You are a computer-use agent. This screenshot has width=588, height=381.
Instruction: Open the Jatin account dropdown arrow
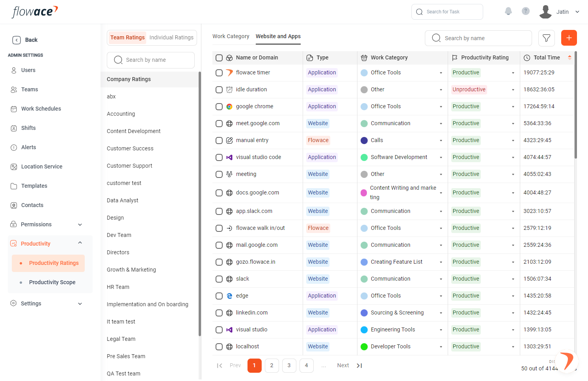click(577, 12)
